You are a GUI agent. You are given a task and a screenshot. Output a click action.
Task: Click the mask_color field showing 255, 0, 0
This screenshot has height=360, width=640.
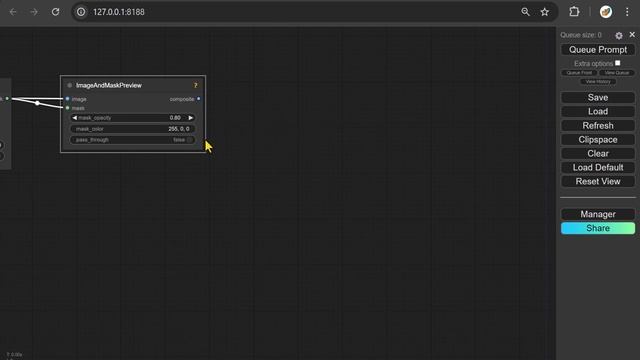click(x=133, y=129)
